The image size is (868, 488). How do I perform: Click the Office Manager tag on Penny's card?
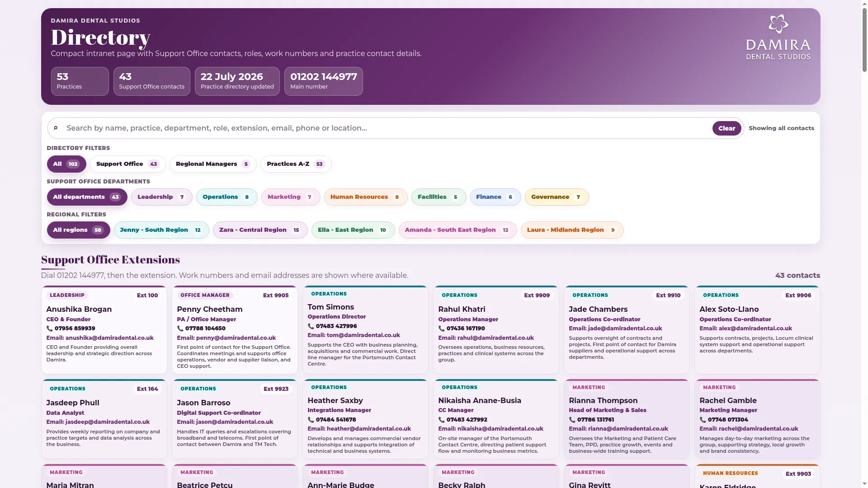[x=205, y=296]
